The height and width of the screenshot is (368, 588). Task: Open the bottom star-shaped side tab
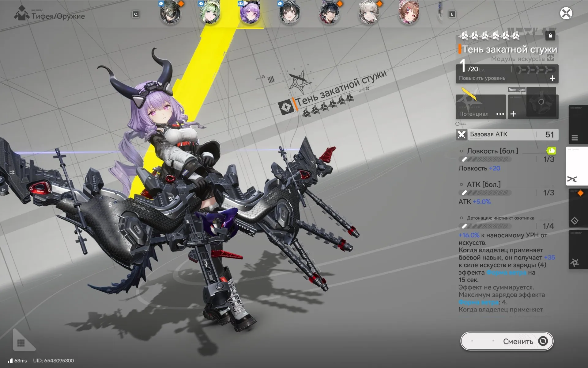[x=578, y=250]
